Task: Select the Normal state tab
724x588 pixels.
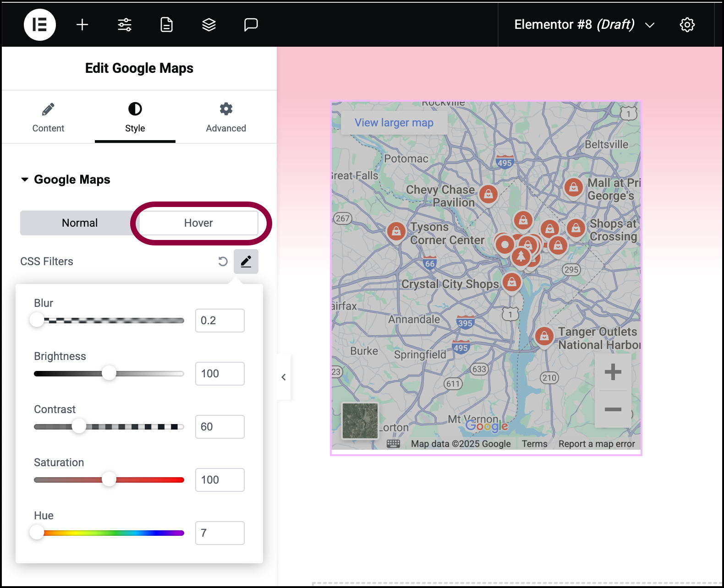Action: 80,223
